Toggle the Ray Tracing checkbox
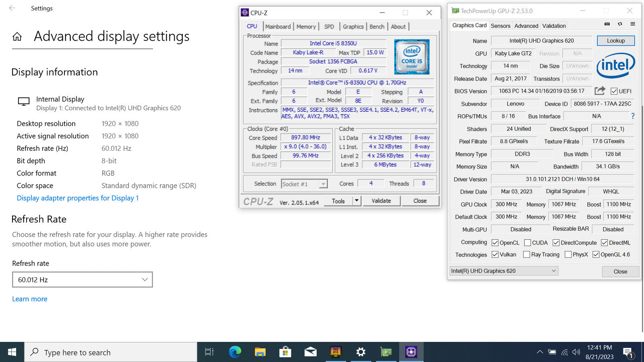The height and width of the screenshot is (362, 644). [526, 255]
